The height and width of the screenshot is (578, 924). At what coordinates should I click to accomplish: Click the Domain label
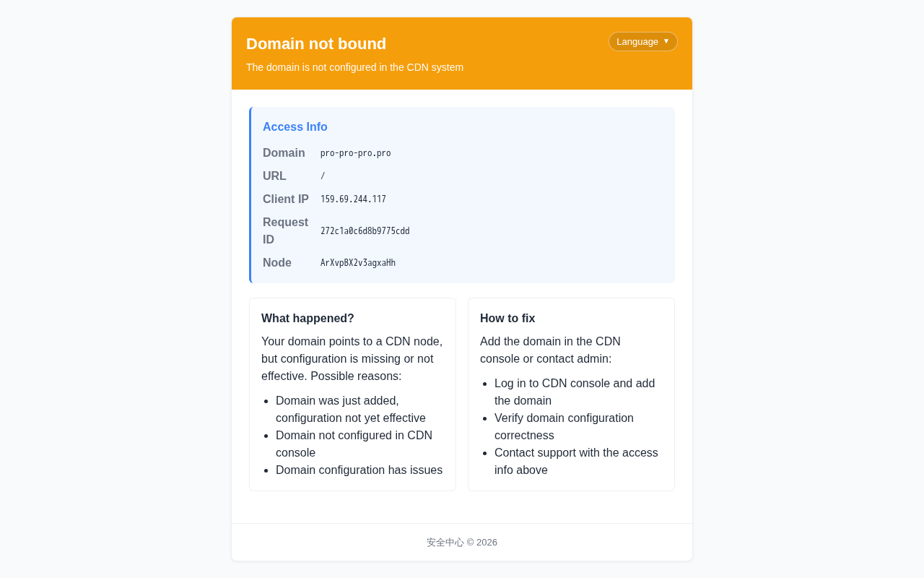(x=284, y=153)
